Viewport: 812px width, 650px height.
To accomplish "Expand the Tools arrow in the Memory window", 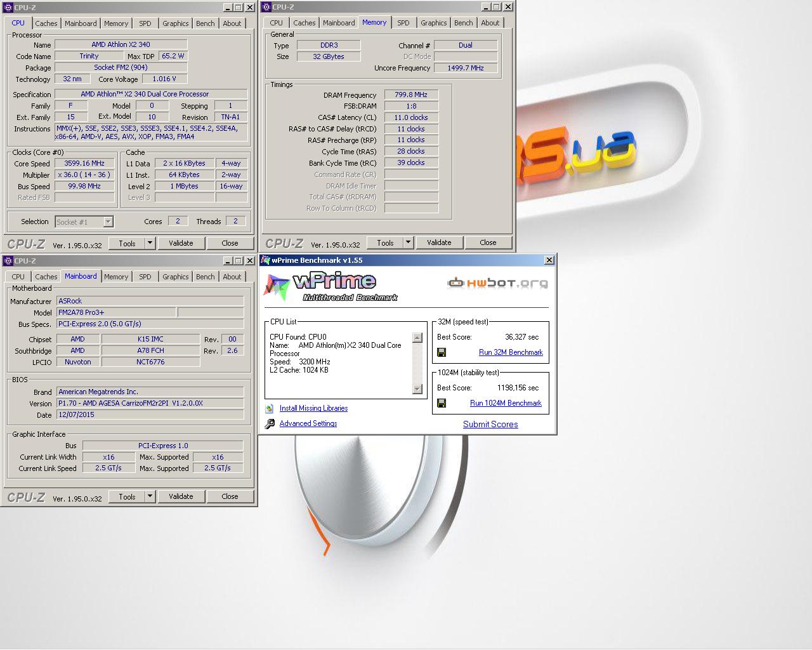I will click(x=408, y=242).
